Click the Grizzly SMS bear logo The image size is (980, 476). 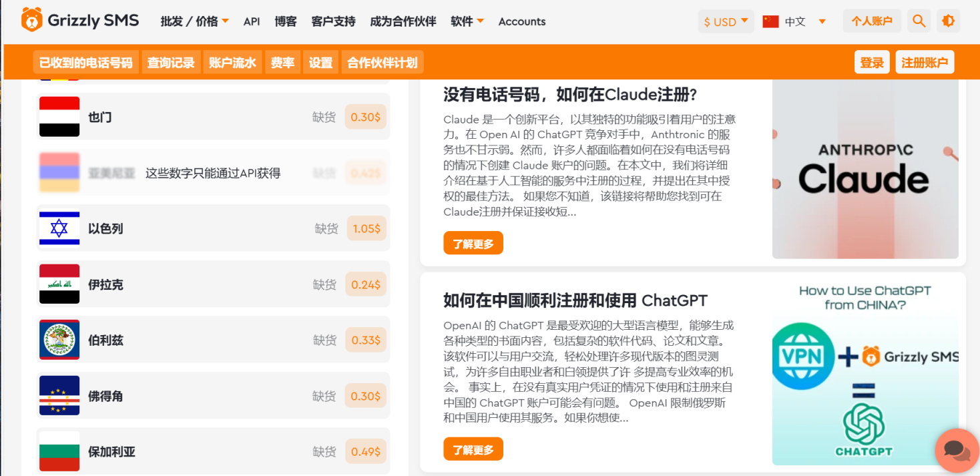pyautogui.click(x=31, y=20)
